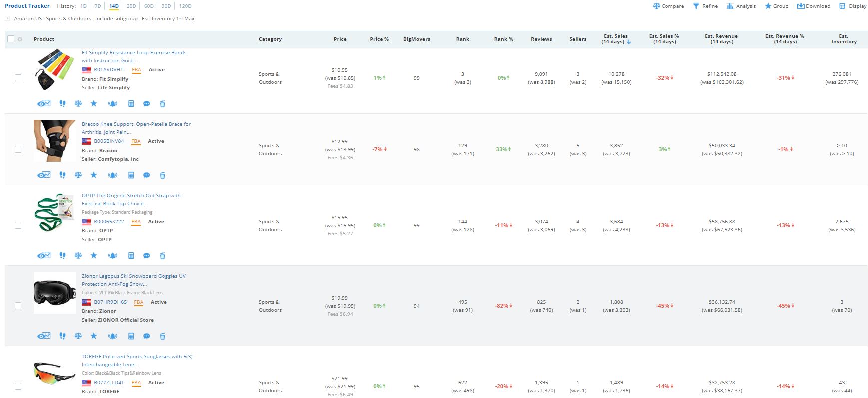Check the box for Bracoo Knee Support
The height and width of the screenshot is (398, 868).
18,149
